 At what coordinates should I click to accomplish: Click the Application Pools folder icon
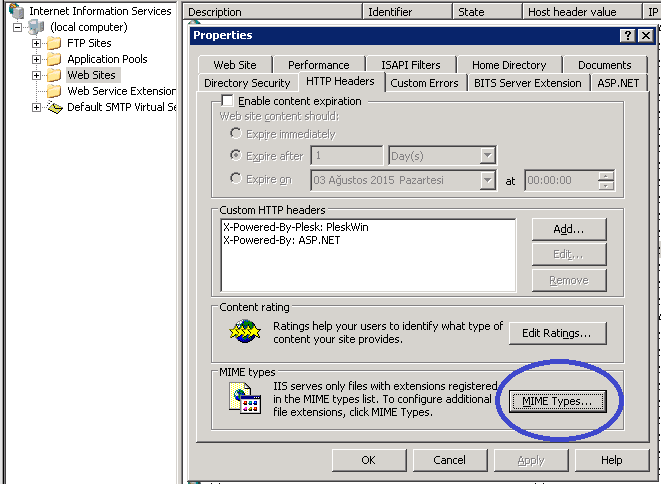point(54,59)
